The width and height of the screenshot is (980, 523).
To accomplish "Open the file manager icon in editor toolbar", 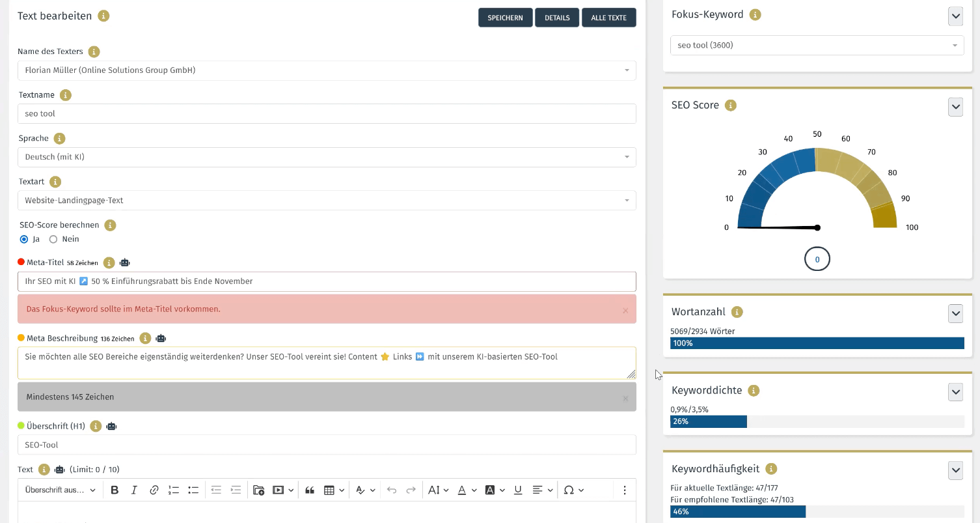I will click(258, 490).
